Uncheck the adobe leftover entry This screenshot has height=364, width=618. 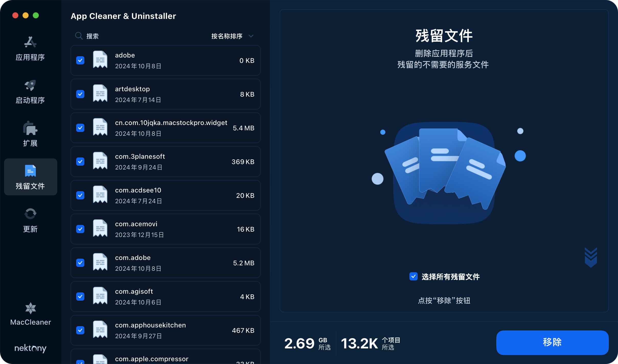[x=80, y=60]
